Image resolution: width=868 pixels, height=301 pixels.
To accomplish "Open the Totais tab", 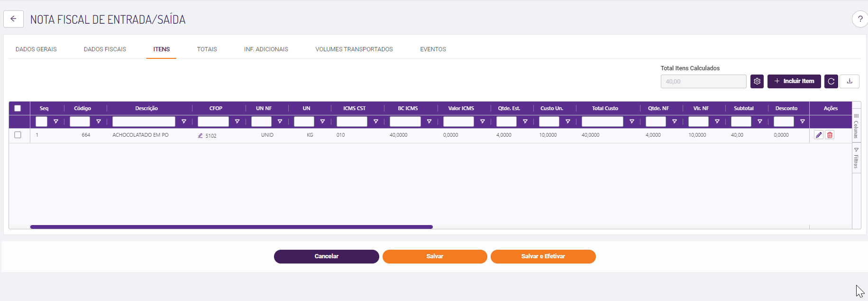I will click(x=207, y=49).
